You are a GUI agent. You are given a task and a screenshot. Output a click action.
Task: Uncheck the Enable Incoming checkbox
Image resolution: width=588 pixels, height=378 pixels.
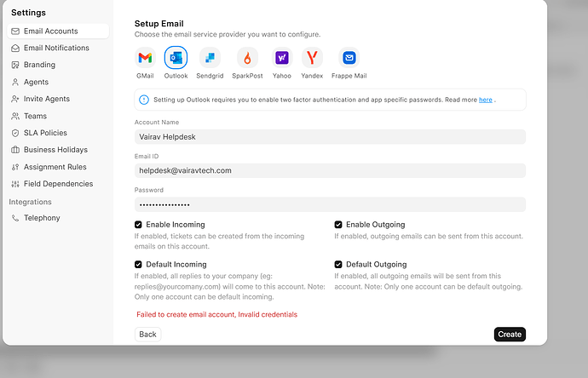[x=139, y=225]
